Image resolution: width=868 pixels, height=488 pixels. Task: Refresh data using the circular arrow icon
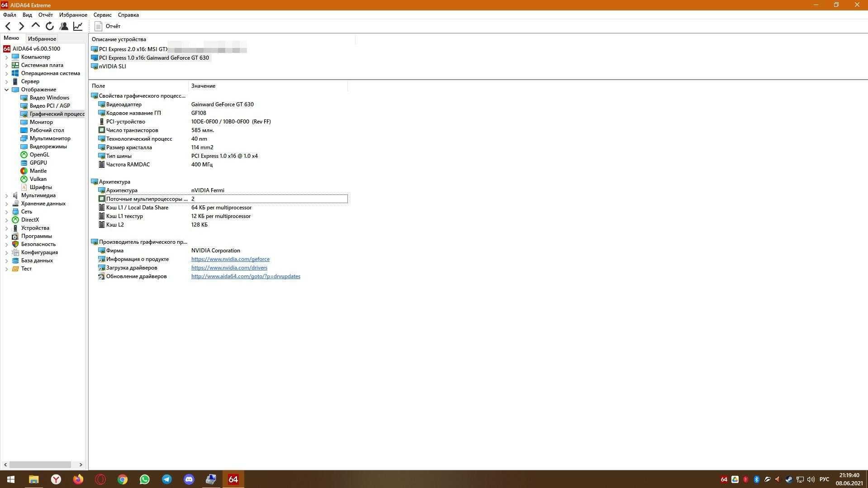[50, 26]
